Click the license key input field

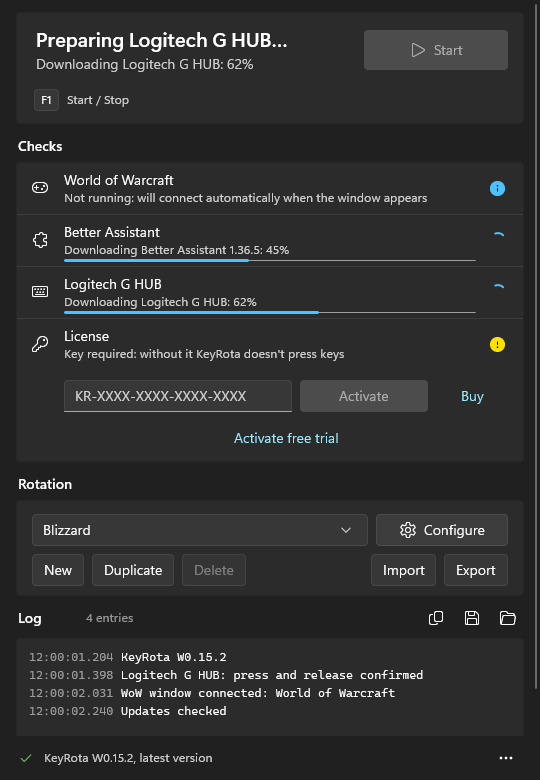[x=178, y=396]
